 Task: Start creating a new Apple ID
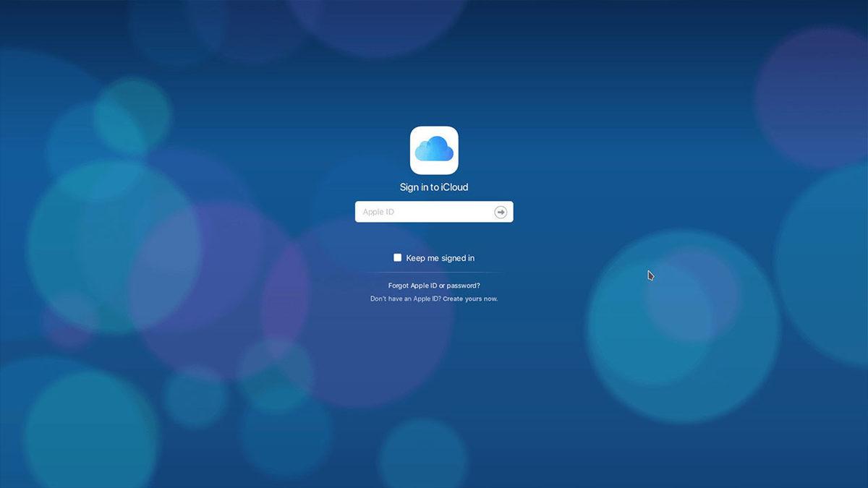[470, 299]
